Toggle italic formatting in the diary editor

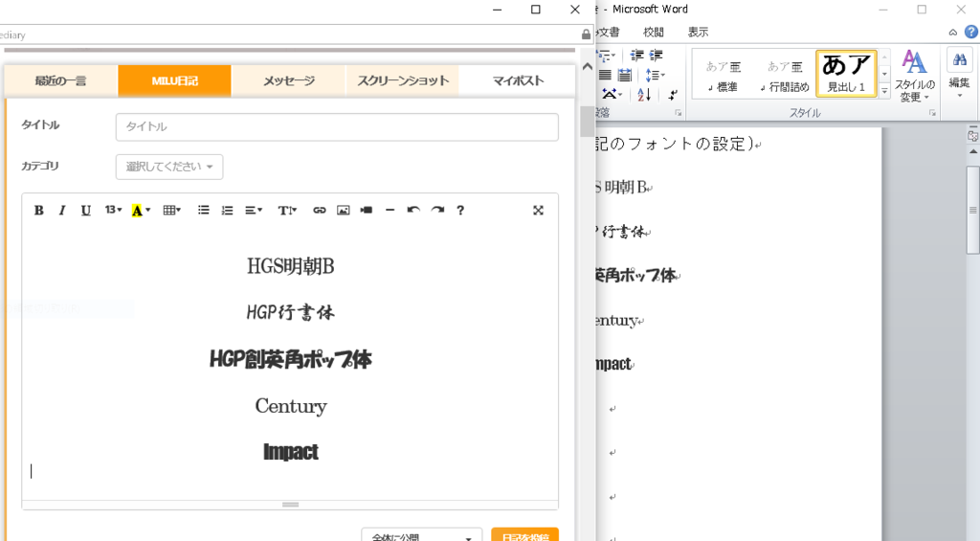coord(62,211)
